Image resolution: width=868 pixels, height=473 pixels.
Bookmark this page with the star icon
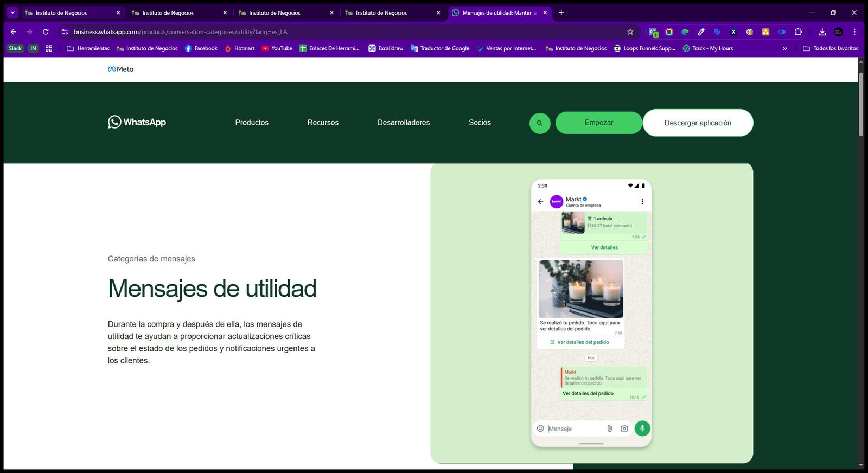click(x=630, y=32)
